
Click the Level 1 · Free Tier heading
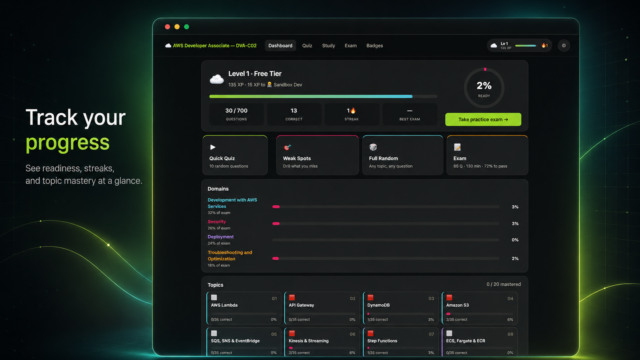click(x=255, y=73)
